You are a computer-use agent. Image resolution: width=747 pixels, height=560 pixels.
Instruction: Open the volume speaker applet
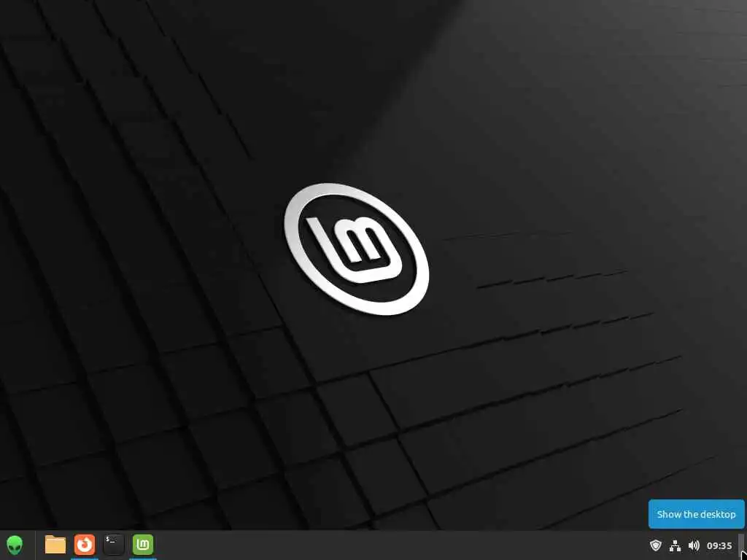694,545
